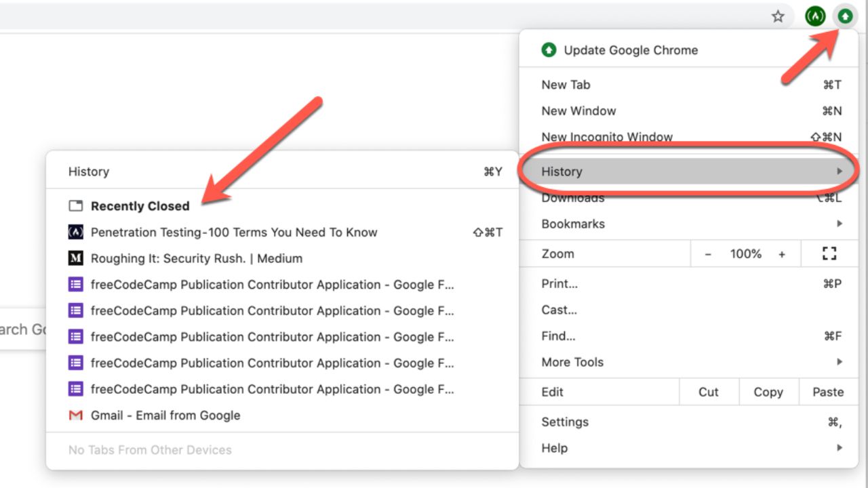Click the fullscreen icon in Zoom row
Viewport: 868px width, 488px height.
(x=829, y=254)
